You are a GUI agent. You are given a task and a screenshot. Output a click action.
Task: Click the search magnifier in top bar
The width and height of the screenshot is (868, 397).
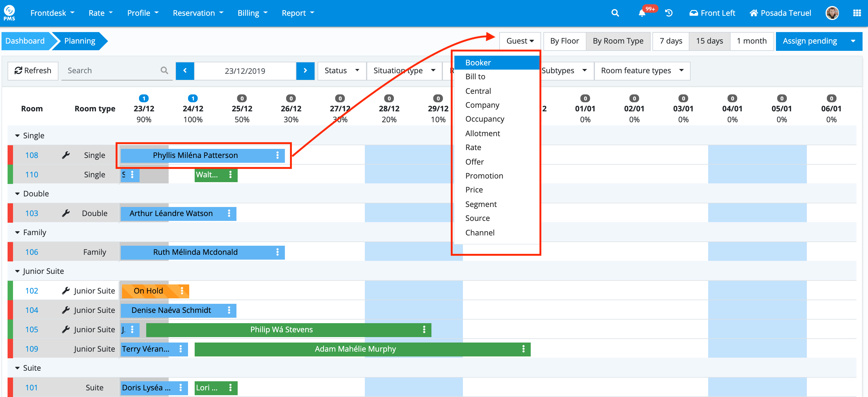(615, 13)
